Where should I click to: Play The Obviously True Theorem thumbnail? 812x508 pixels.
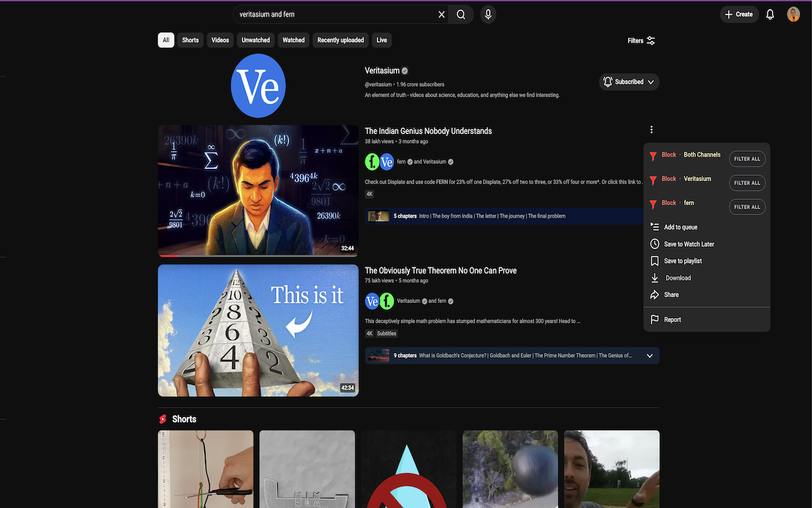click(258, 330)
